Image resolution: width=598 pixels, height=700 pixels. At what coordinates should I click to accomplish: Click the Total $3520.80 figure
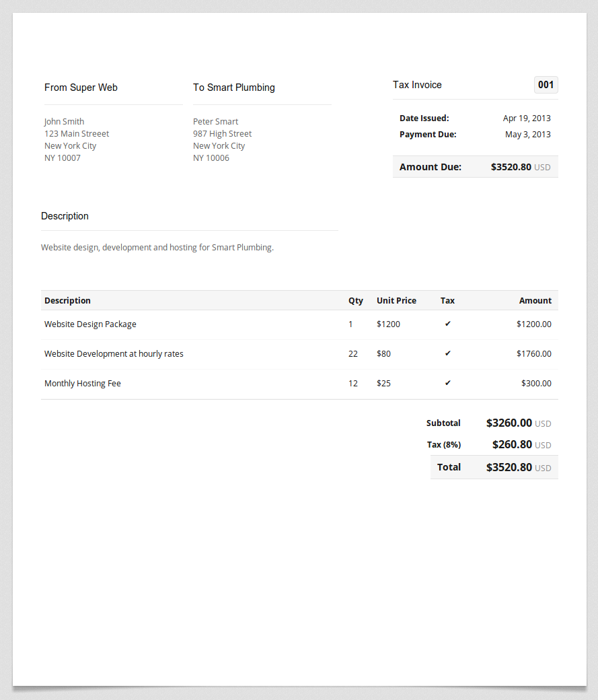tap(509, 467)
